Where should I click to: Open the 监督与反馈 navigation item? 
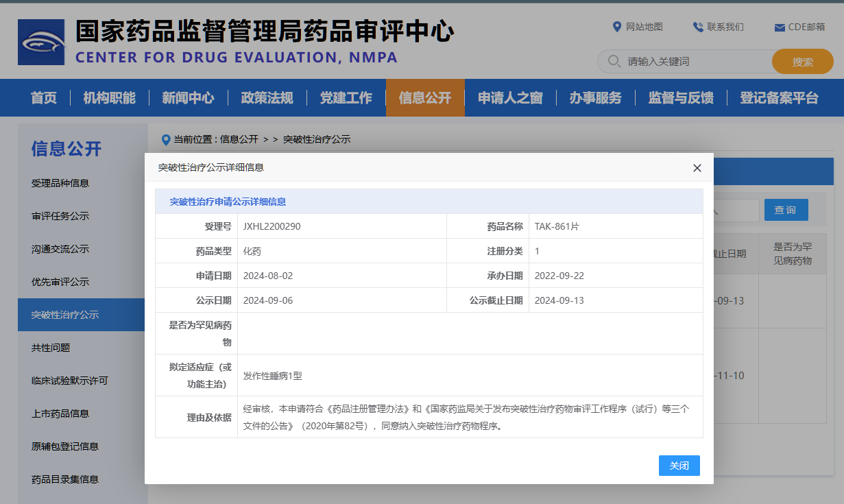pyautogui.click(x=681, y=98)
